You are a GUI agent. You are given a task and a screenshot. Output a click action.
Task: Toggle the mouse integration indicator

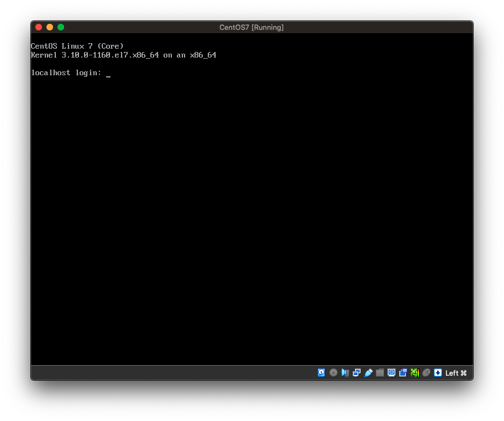[426, 373]
